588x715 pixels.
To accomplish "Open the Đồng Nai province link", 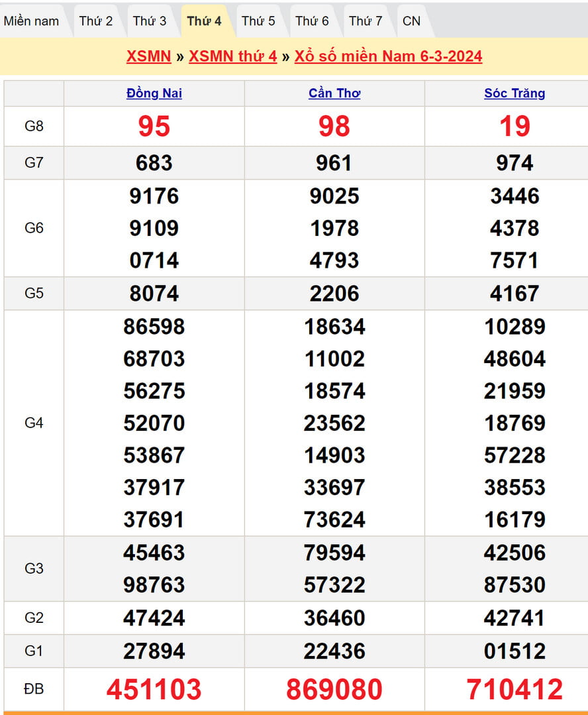I will (154, 93).
